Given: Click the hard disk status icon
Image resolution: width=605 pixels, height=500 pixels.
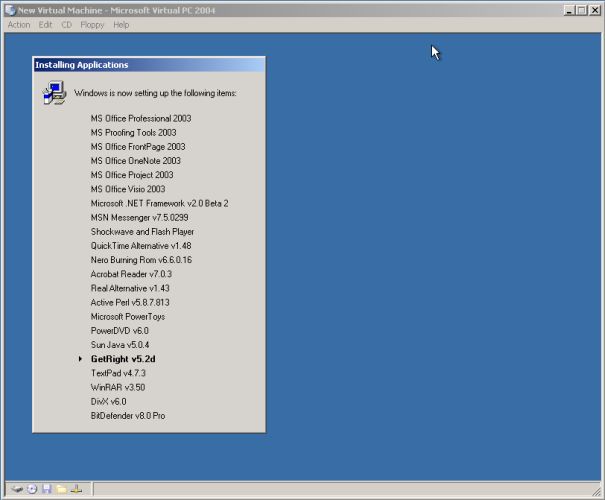Looking at the screenshot, I should pos(17,489).
